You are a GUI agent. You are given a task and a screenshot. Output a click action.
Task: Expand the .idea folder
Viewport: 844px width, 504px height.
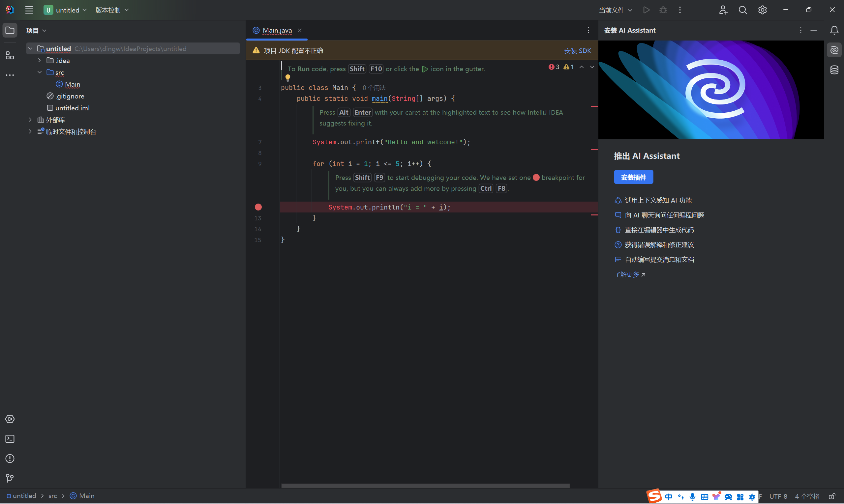coord(40,61)
